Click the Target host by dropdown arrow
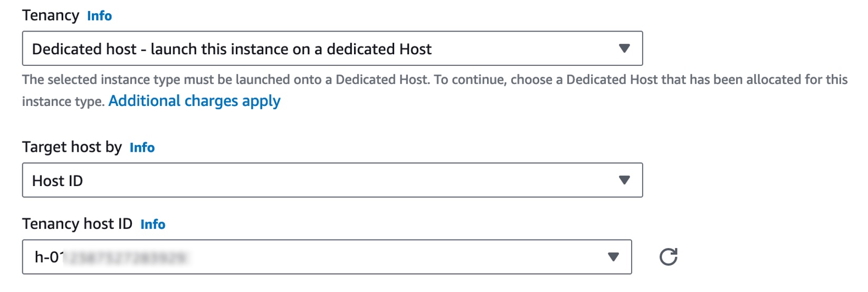The image size is (868, 292). click(x=624, y=180)
